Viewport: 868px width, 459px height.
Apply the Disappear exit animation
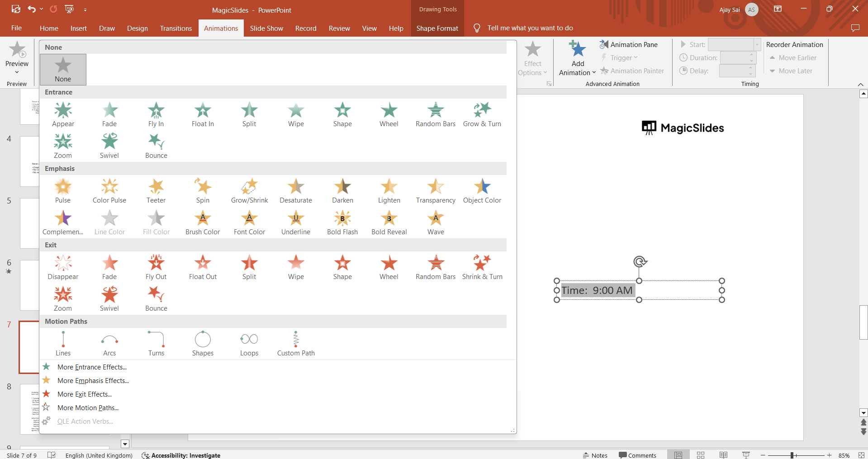pyautogui.click(x=63, y=267)
